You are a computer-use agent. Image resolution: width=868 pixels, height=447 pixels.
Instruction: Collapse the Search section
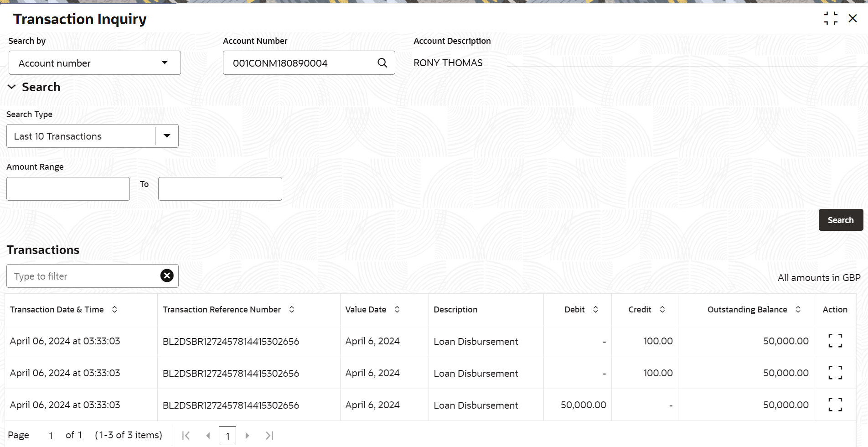[x=12, y=87]
